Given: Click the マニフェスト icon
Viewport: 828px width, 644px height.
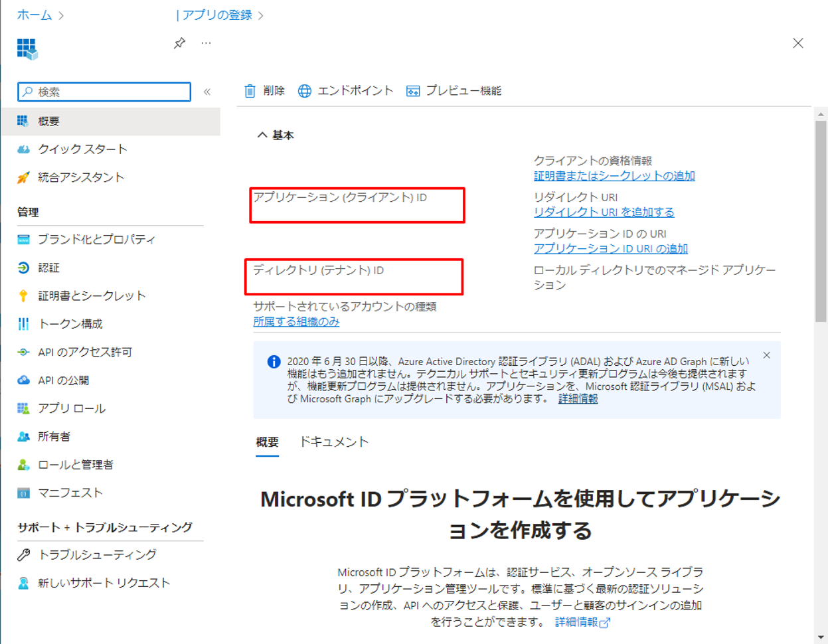Looking at the screenshot, I should (23, 493).
